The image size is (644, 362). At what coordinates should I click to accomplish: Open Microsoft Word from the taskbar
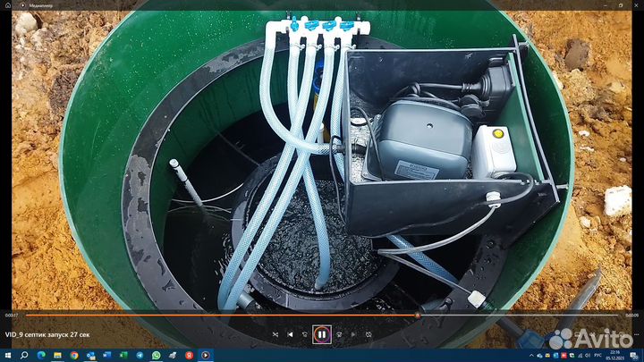click(x=106, y=355)
